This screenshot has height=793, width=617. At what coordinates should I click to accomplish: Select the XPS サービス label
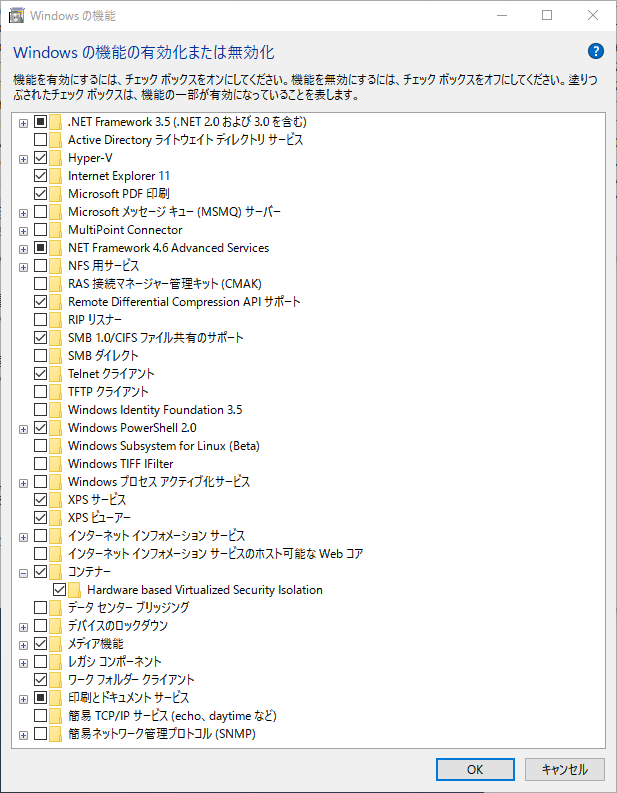pyautogui.click(x=97, y=500)
